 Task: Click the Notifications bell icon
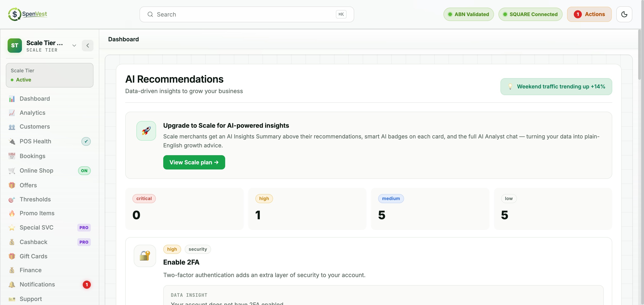coord(12,284)
